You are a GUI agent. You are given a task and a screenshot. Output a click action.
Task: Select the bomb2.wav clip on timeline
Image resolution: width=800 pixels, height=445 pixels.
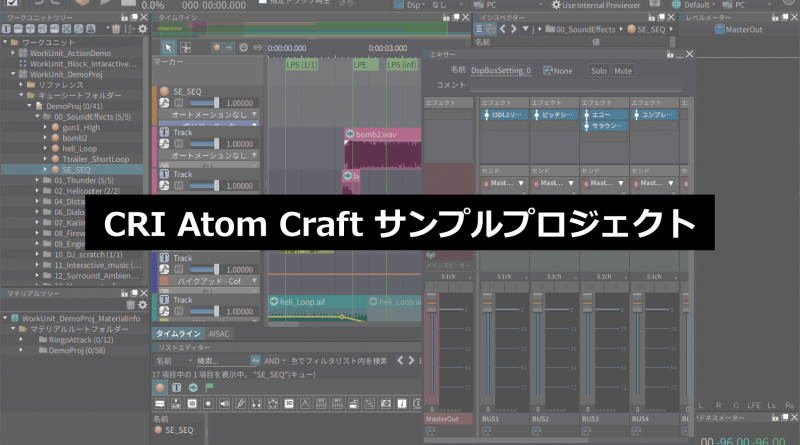coord(383,149)
